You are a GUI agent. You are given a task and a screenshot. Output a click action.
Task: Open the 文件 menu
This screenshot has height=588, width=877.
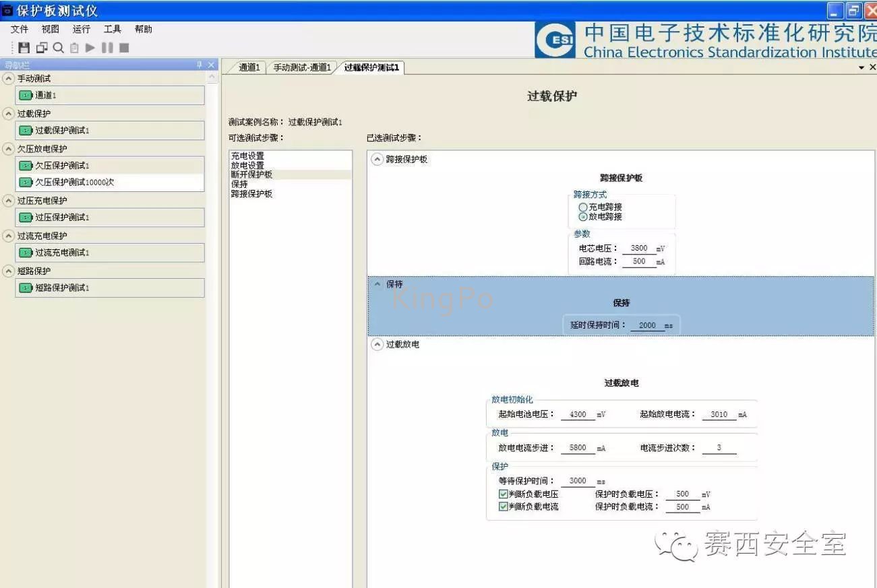[x=20, y=29]
